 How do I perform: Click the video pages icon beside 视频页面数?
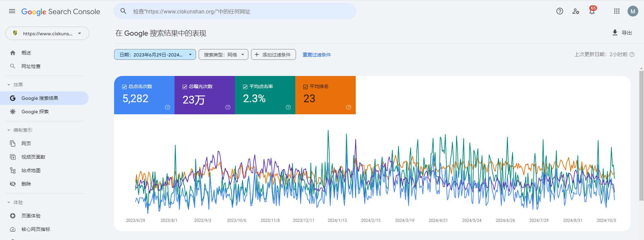click(13, 157)
